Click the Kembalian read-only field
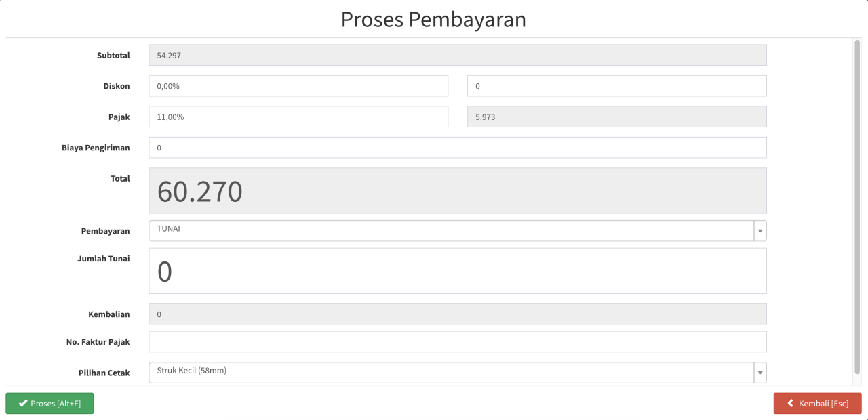This screenshot has width=868, height=420. click(x=458, y=314)
